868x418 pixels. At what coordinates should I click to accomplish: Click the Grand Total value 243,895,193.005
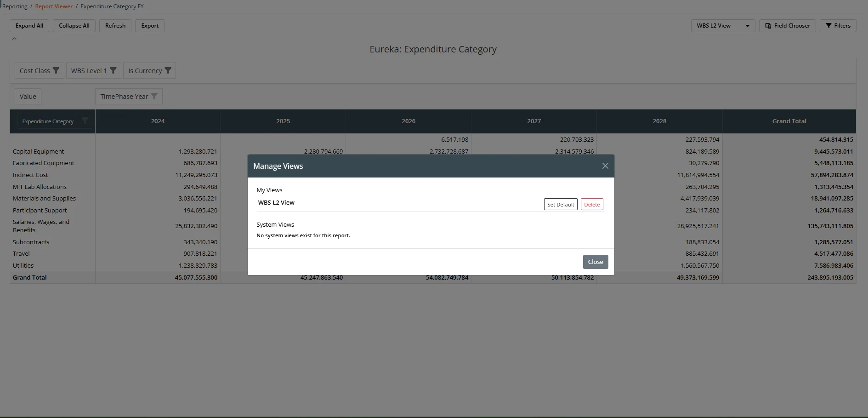[830, 277]
